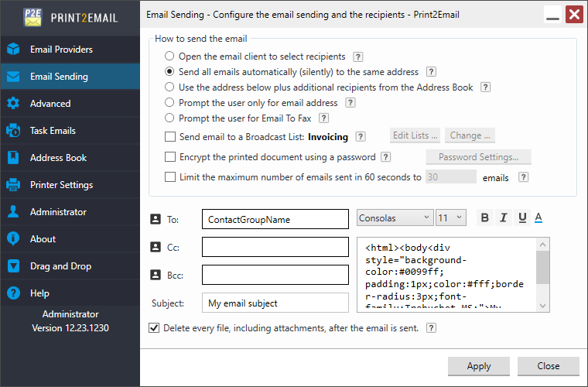Click the Email Sending envelope icon
This screenshot has width=588, height=387.
(13, 77)
